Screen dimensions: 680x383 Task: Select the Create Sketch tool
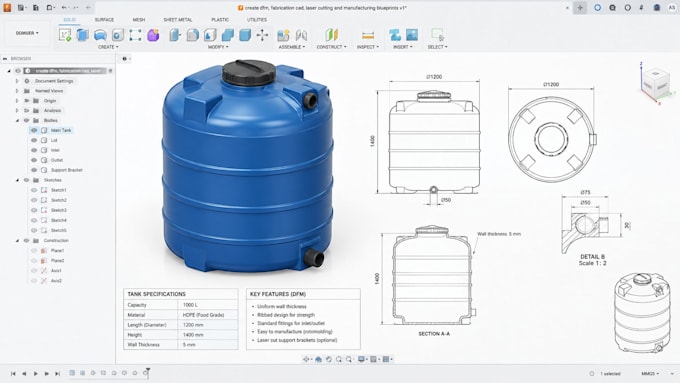point(65,35)
